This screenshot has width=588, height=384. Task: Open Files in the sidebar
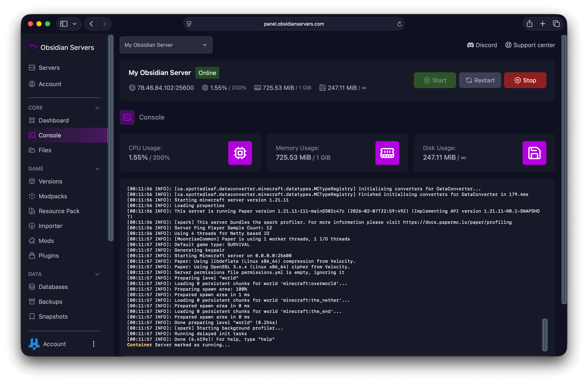pos(45,150)
